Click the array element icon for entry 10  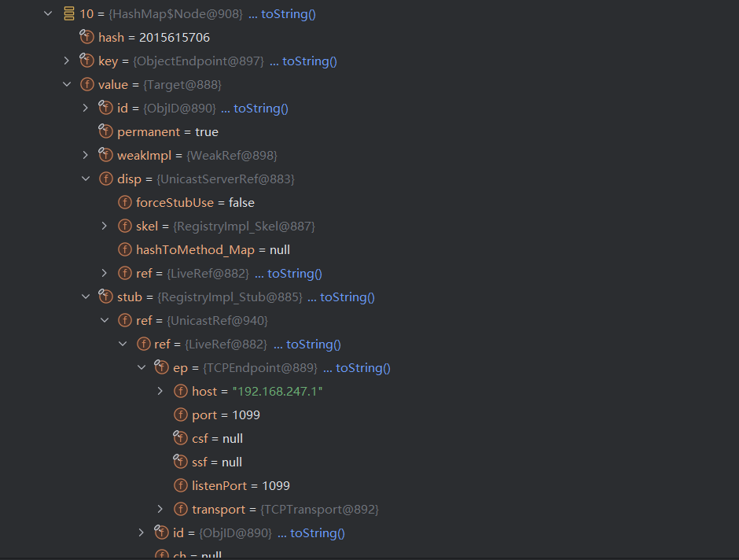[x=68, y=14]
